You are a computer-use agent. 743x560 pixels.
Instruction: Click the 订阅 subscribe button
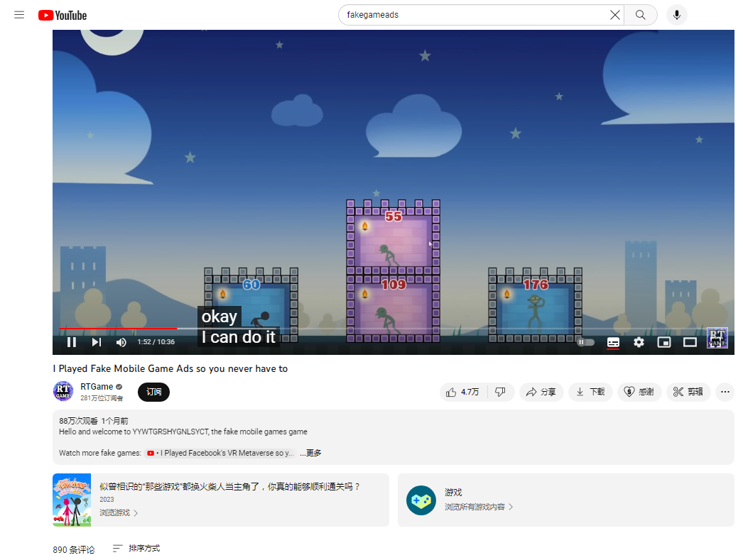(153, 392)
